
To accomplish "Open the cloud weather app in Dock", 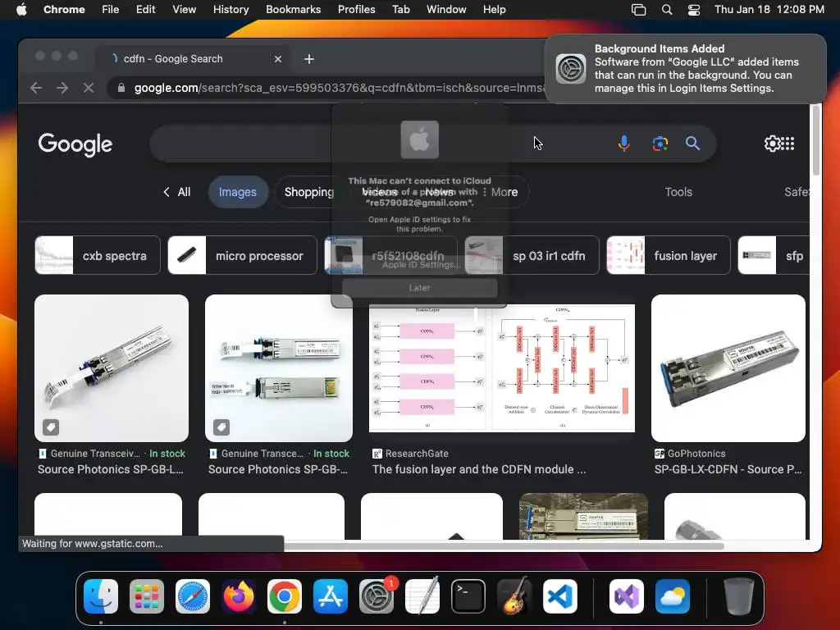I will (x=673, y=596).
